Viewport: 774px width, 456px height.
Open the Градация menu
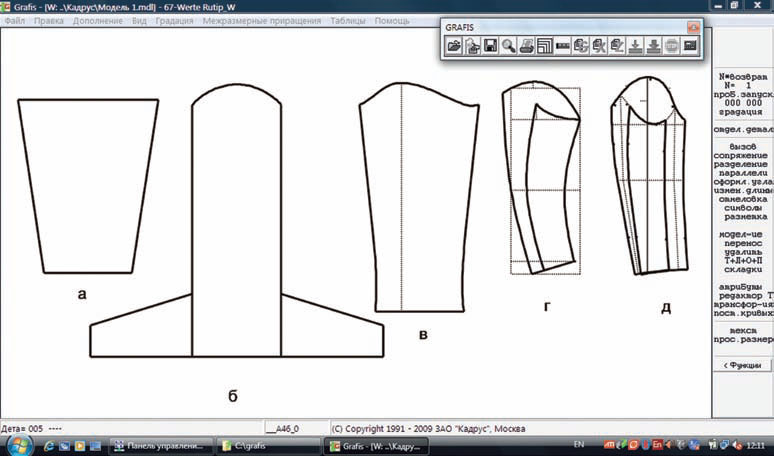tap(174, 21)
